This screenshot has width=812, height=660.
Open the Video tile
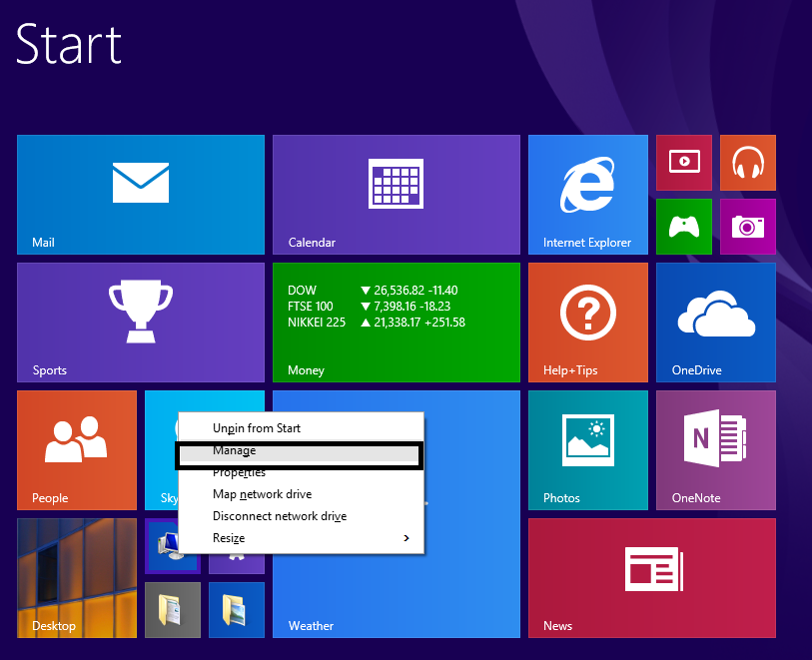click(684, 163)
